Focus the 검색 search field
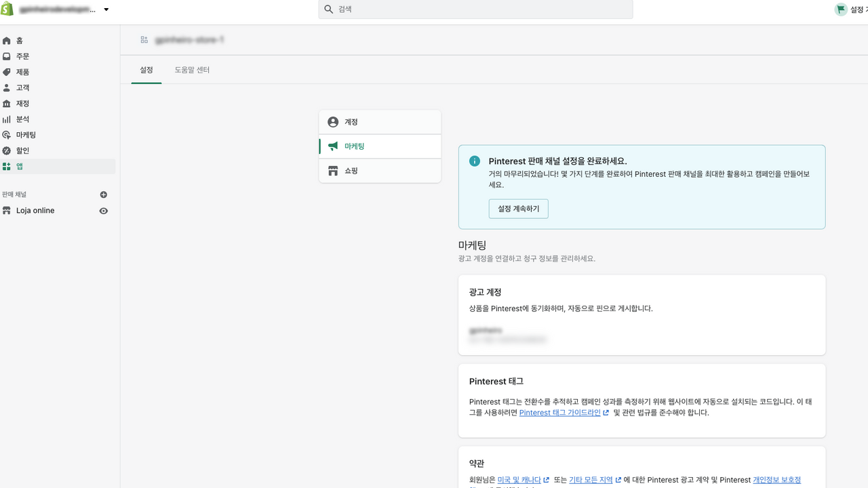Image resolution: width=868 pixels, height=488 pixels. pos(475,9)
